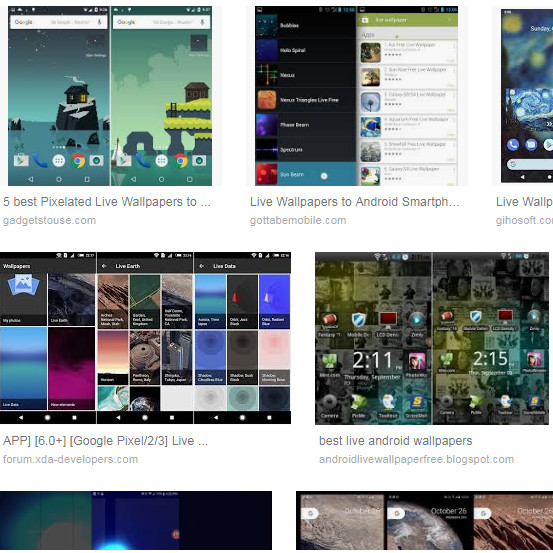Click 'Live Wallpapers to Android Smartph...' title
Image resolution: width=553 pixels, height=553 pixels.
point(354,202)
